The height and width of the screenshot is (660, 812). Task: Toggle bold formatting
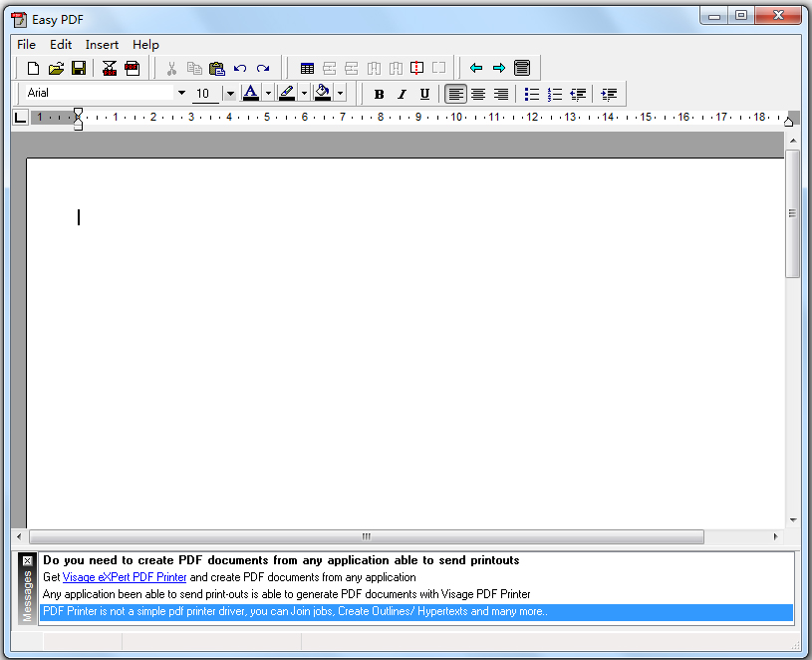click(x=379, y=94)
